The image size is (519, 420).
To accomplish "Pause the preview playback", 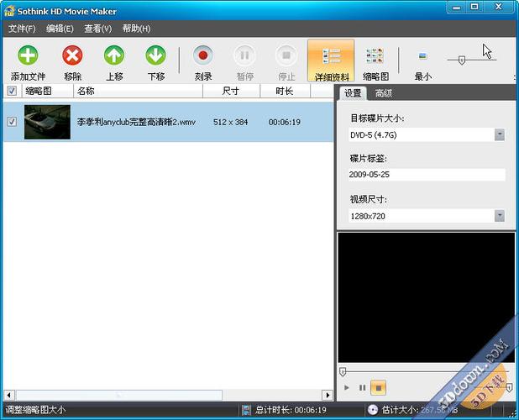I will pyautogui.click(x=363, y=387).
